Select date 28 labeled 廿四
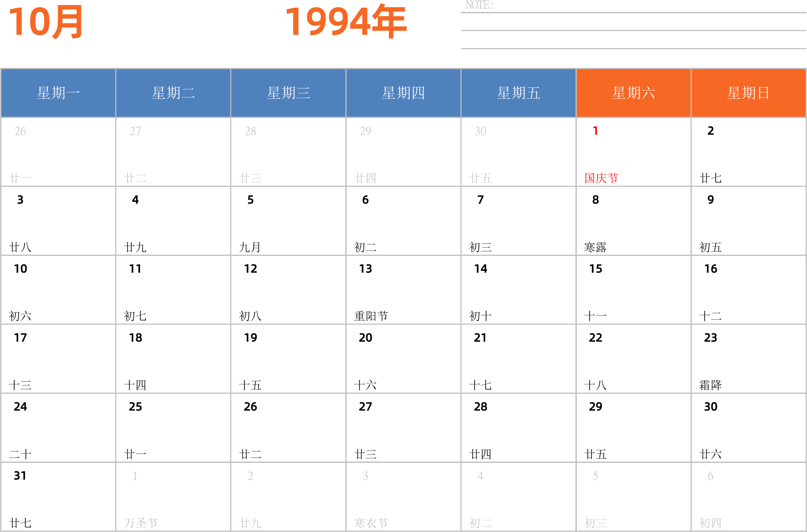807x532 pixels. point(480,407)
